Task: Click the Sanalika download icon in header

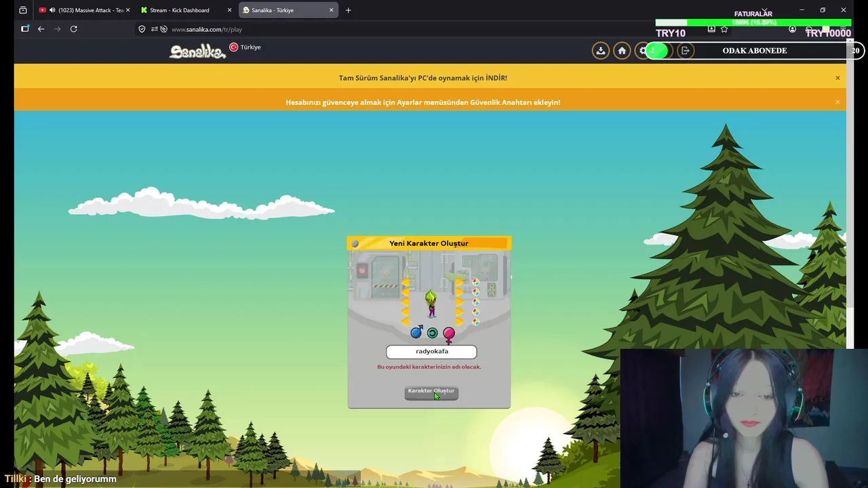Action: point(600,51)
